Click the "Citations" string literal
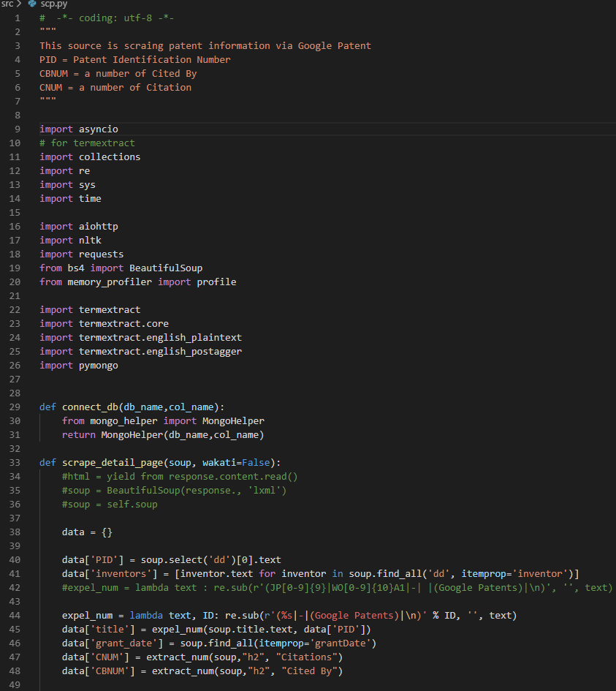616x691 pixels. [312, 657]
